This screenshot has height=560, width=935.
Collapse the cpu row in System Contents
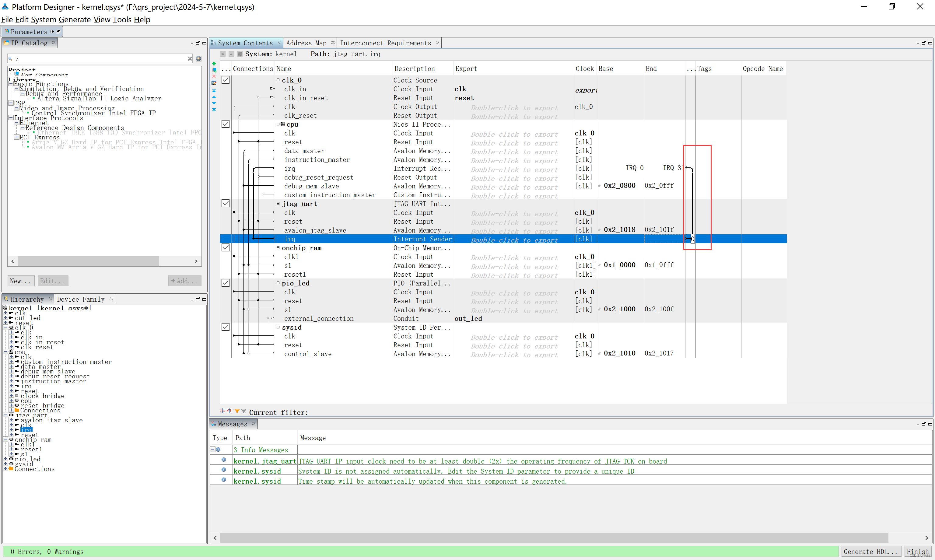(278, 124)
